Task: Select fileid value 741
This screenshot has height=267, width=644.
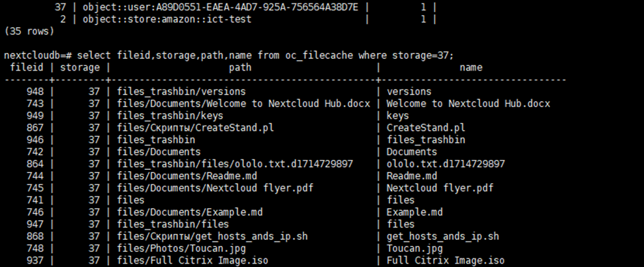Action: point(38,200)
